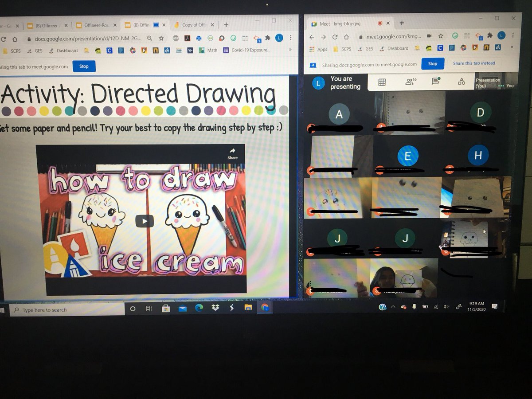Go home in the Docs window

point(15,39)
